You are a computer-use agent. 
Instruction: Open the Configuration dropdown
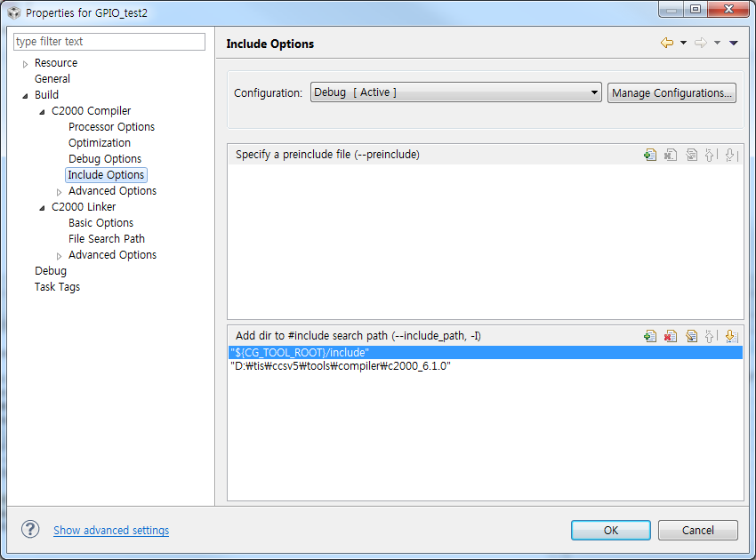pos(593,92)
